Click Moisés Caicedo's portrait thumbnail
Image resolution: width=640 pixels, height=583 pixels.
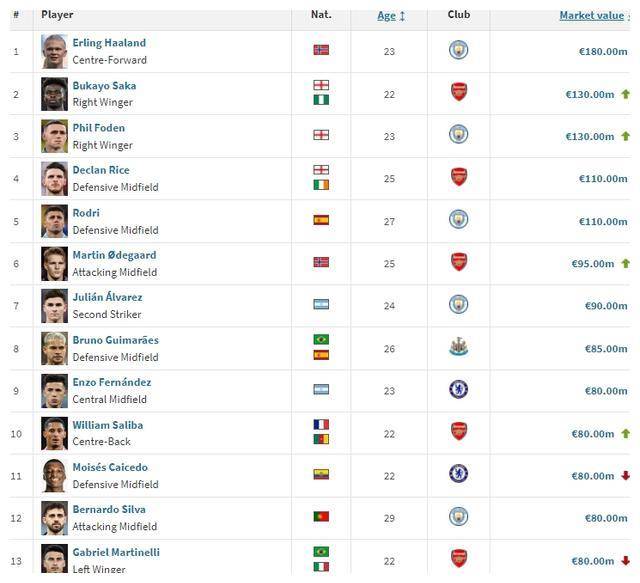54,476
